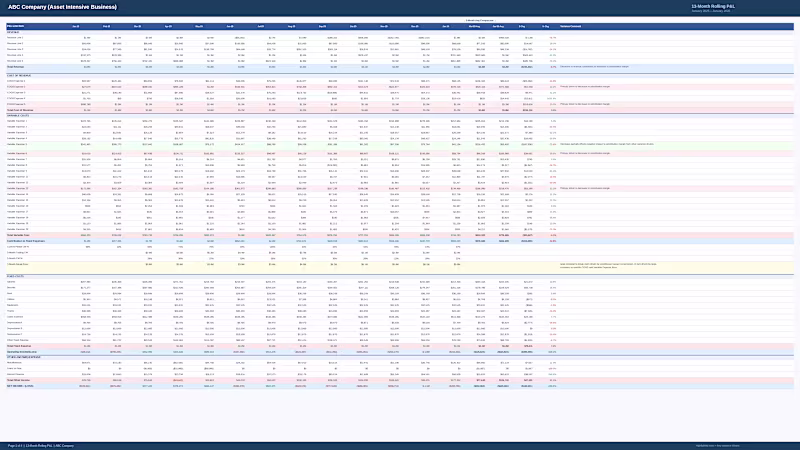The image size is (800, 450).
Task: Select the 'Revenue Line 3' row label
Action: (x=15, y=49)
